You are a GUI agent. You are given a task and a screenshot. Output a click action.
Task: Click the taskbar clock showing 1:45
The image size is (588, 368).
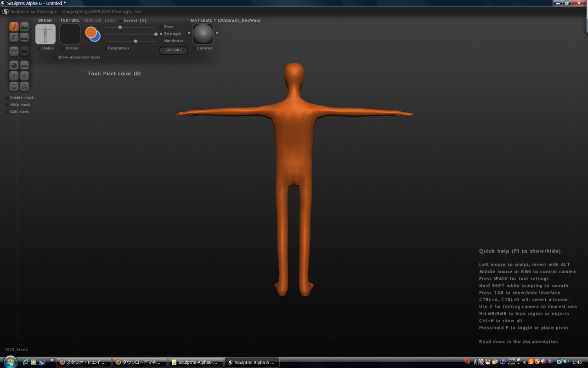tap(577, 362)
